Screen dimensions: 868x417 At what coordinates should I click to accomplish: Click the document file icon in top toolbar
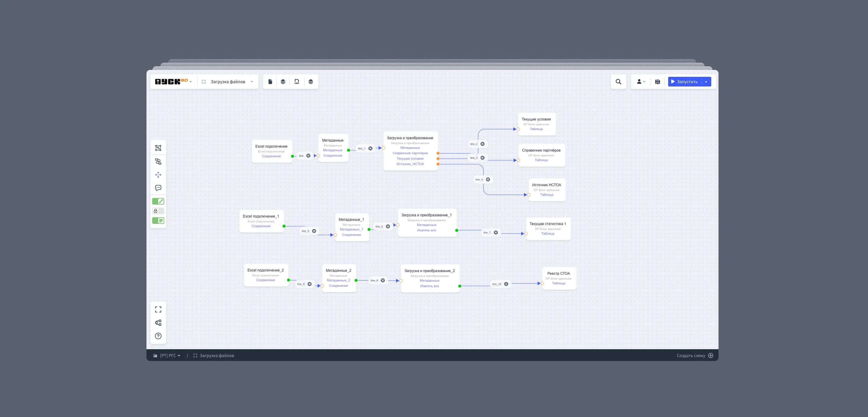coord(270,82)
